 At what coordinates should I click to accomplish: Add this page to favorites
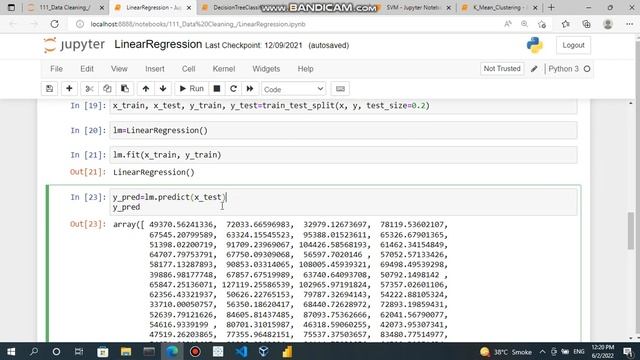coord(542,24)
